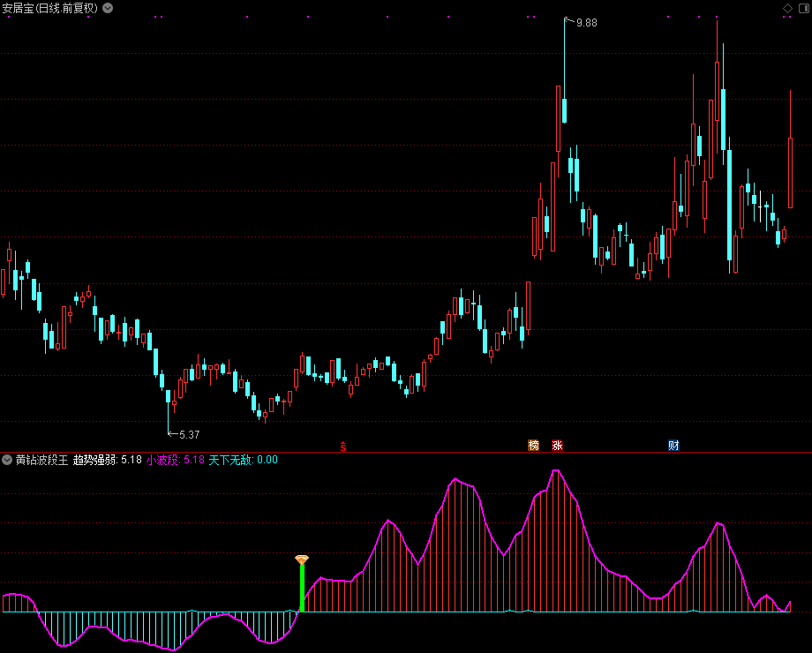This screenshot has height=653, width=812.
Task: Select the 黄钻波段王 indicator name
Action: (x=42, y=460)
